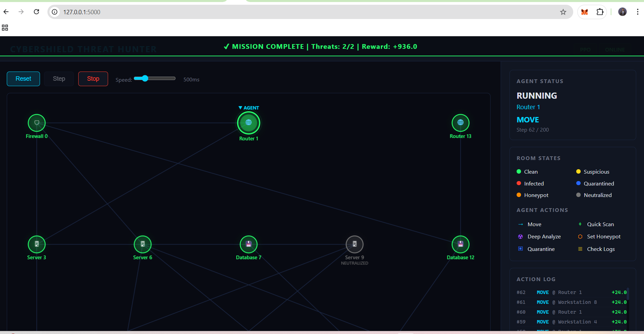
Task: View site information icon in address bar
Action: click(55, 12)
